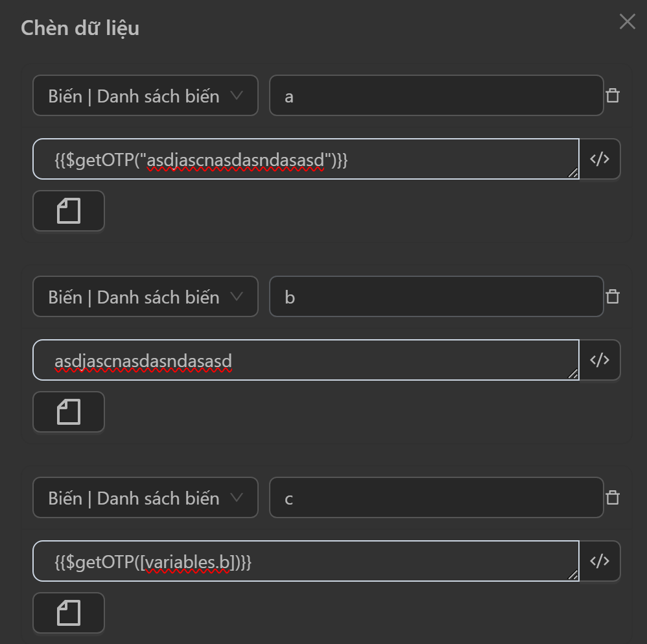Edit the variable name field containing a
Screen dimensions: 647x644
(436, 96)
